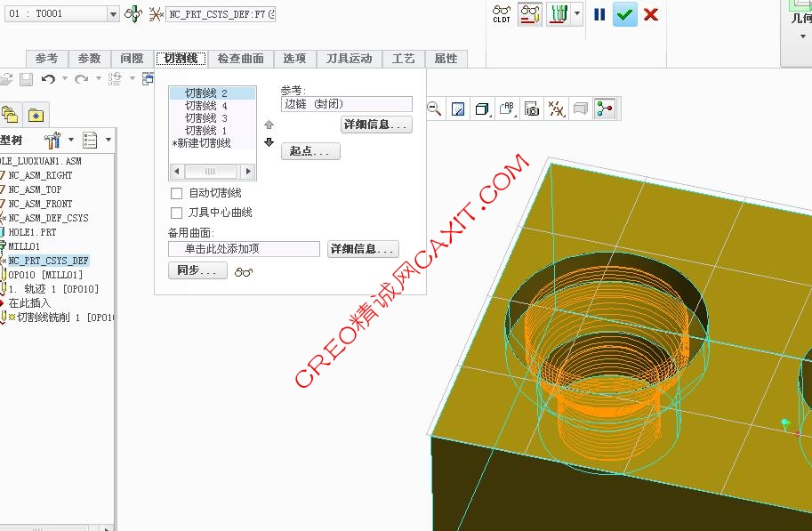Screen dimensions: 812x531
Task: Open display style cube icon
Action: [x=482, y=109]
